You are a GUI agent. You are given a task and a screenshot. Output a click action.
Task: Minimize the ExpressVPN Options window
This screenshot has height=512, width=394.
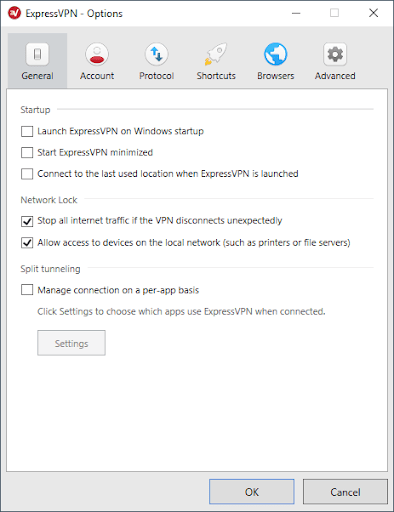pyautogui.click(x=296, y=13)
